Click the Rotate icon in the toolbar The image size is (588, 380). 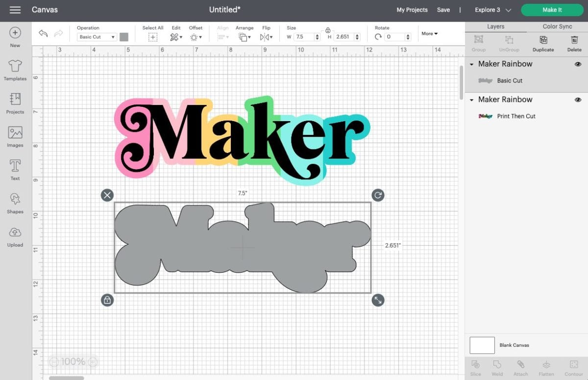tap(378, 37)
